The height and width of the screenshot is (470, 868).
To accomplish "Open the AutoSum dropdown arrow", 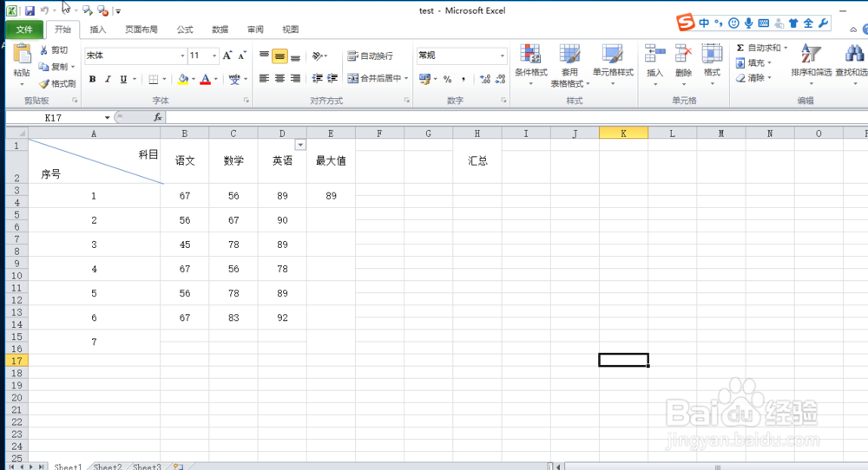I will point(786,48).
